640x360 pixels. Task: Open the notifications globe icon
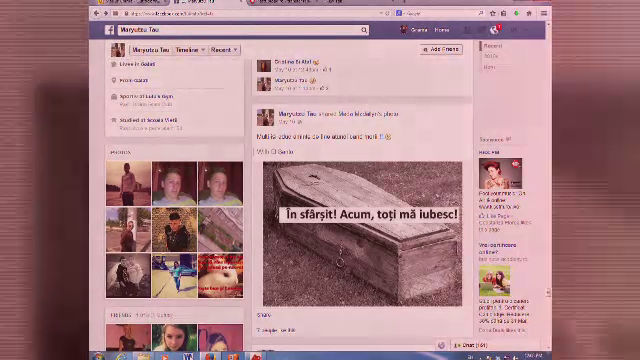(494, 30)
